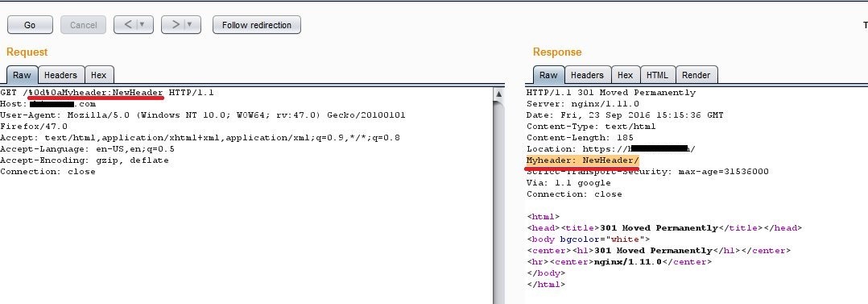
Task: Open the previous-request history dropdown arrow
Action: (x=143, y=24)
